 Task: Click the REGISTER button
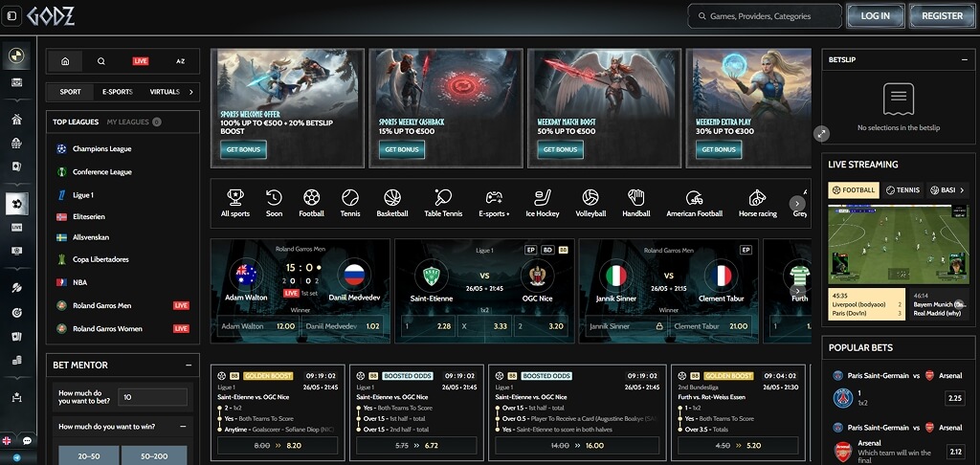click(x=942, y=16)
